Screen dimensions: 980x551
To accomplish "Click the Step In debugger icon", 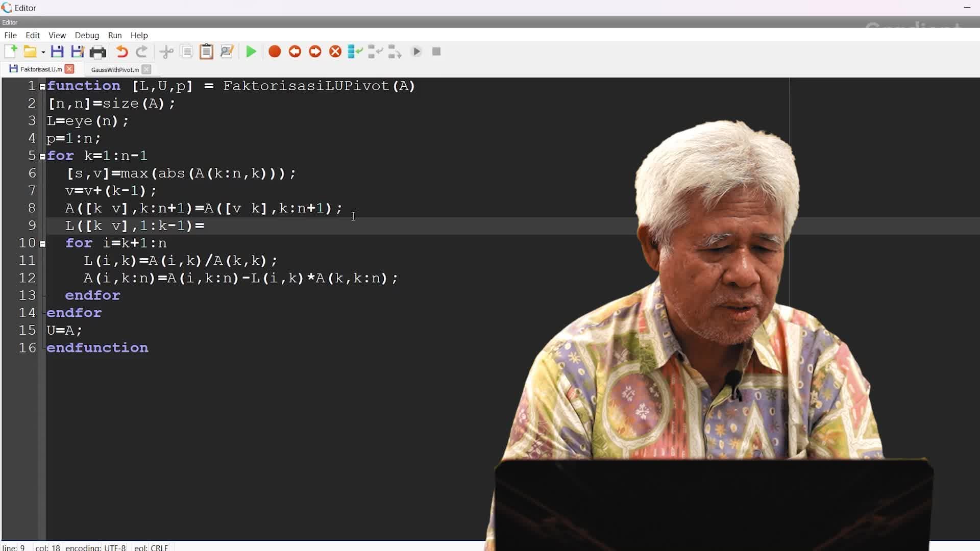I will pyautogui.click(x=376, y=51).
